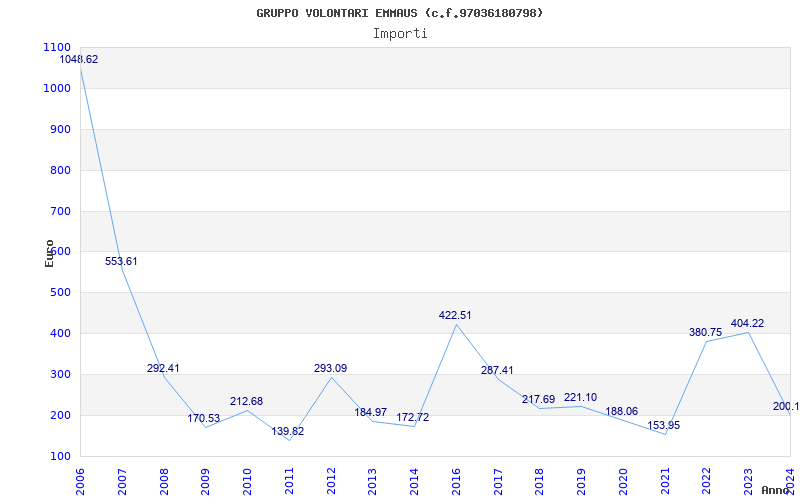Select the 422.51 peak label
This screenshot has height=500, width=800.
[x=455, y=315]
